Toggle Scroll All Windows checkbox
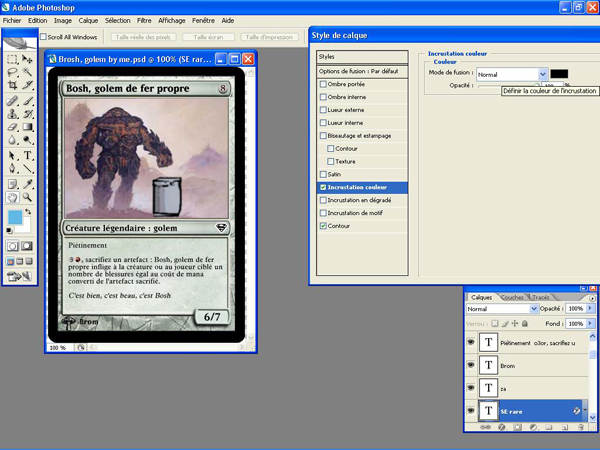 [x=44, y=37]
